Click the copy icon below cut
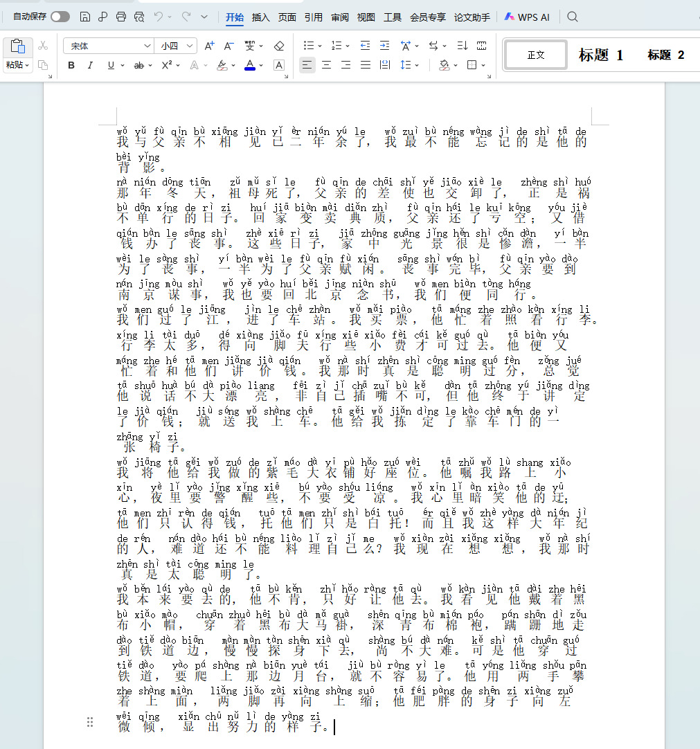 tap(43, 65)
